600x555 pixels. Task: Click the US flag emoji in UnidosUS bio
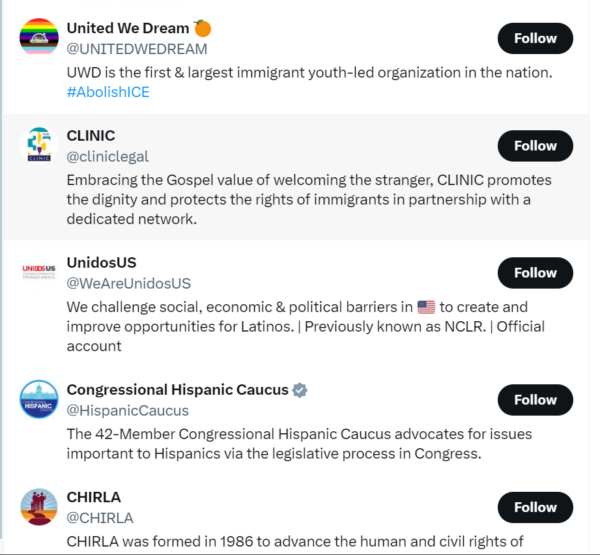point(426,307)
